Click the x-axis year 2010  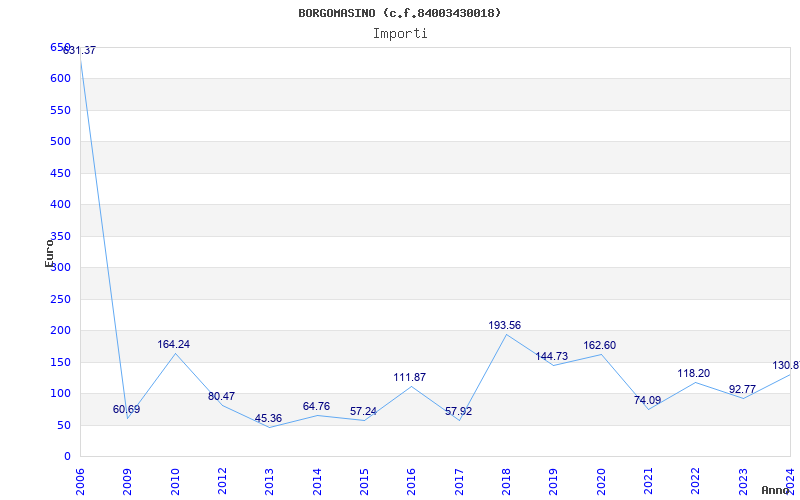(x=176, y=482)
